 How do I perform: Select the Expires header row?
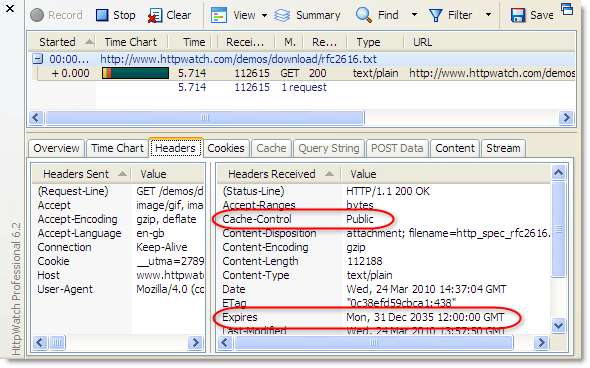pos(384,317)
